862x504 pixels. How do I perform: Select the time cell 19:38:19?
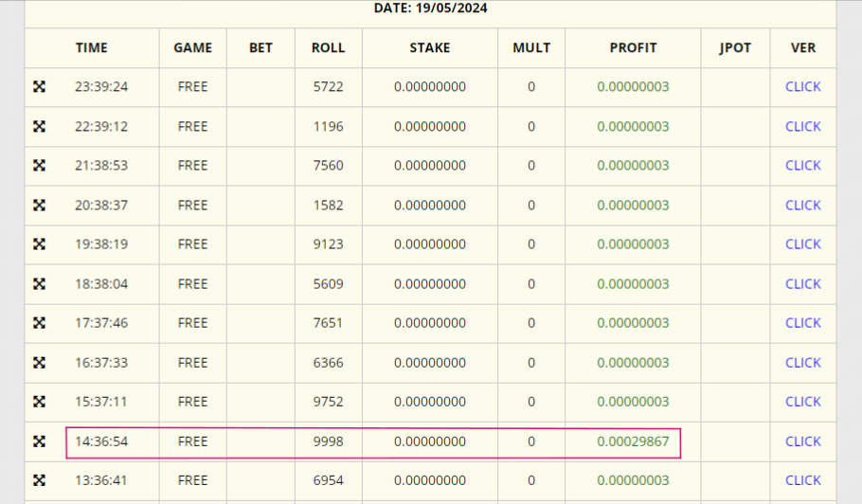101,244
